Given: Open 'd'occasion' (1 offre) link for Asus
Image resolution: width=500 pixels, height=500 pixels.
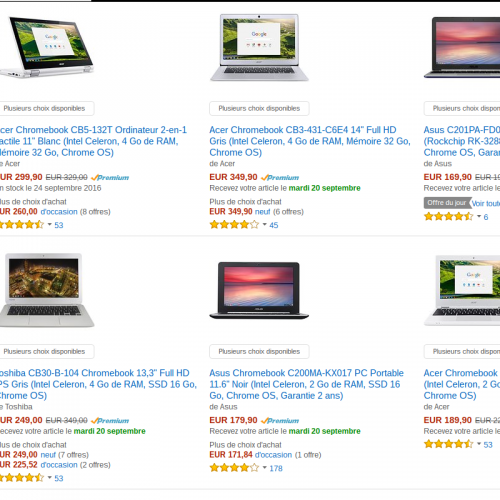Looking at the screenshot, I should (x=273, y=455).
